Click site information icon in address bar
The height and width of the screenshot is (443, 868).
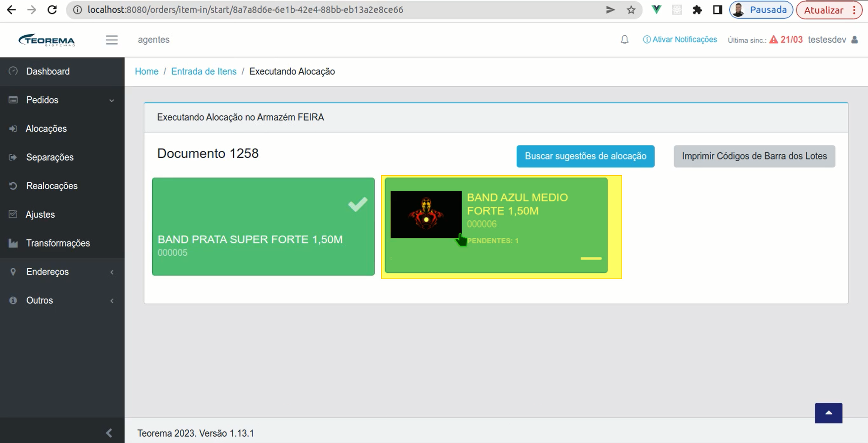(x=77, y=10)
